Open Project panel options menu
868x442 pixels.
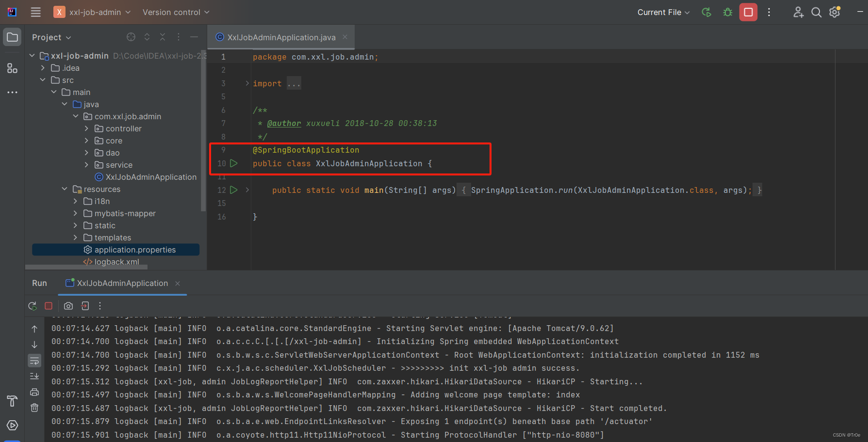[179, 37]
